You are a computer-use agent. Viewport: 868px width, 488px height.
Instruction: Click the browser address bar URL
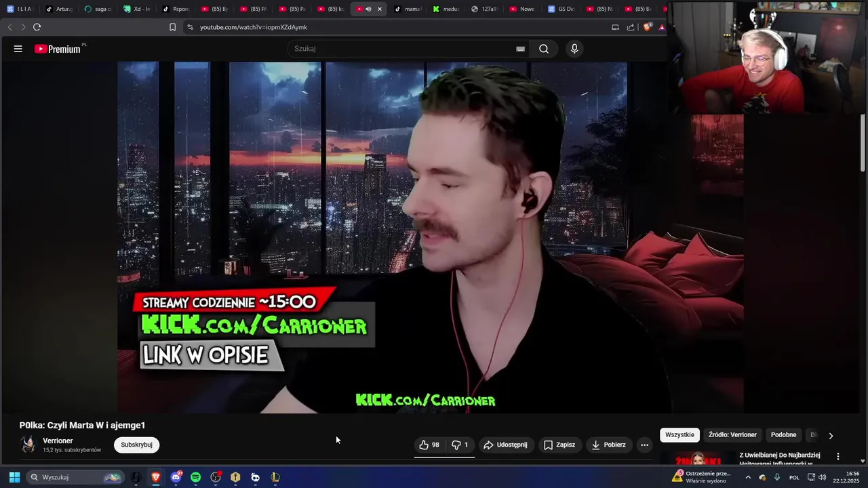point(254,27)
